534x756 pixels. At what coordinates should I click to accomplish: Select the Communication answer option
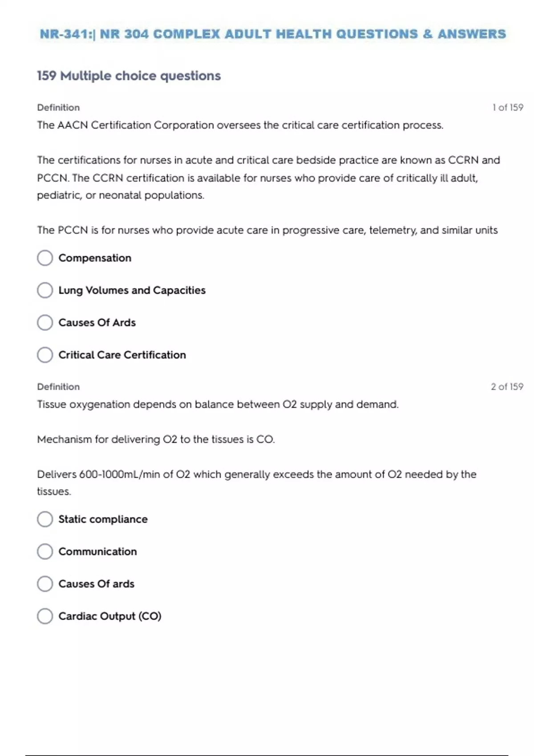pos(45,551)
